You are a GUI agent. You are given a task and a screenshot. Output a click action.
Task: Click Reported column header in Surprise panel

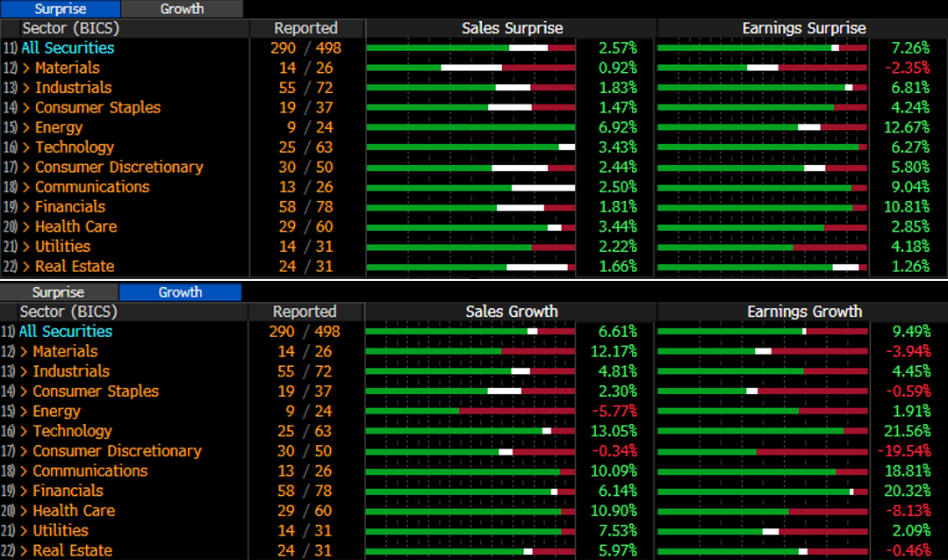pos(306,28)
